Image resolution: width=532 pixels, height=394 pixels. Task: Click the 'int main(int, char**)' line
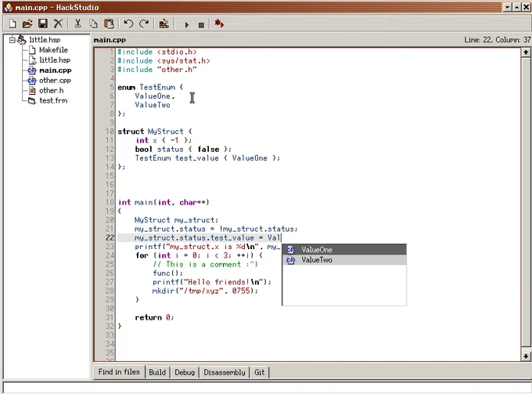(x=164, y=202)
